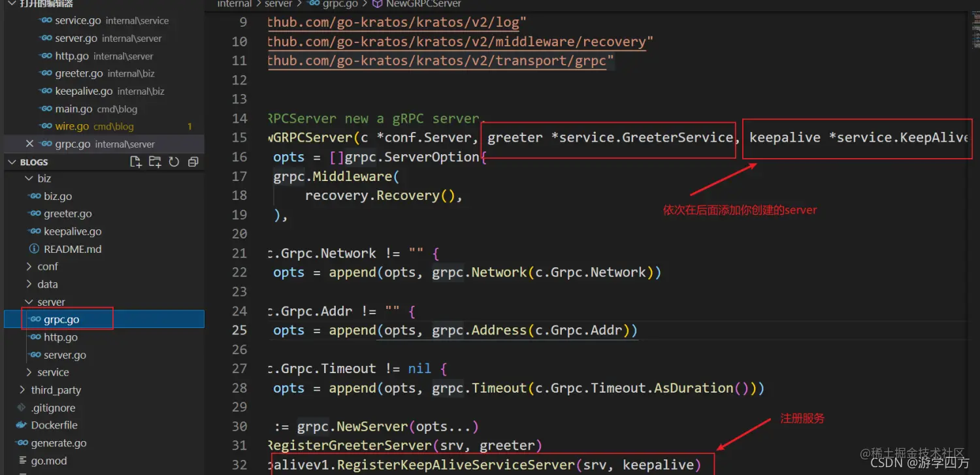Close grpc.go in the open editors list
The height and width of the screenshot is (475, 980).
pyautogui.click(x=29, y=144)
